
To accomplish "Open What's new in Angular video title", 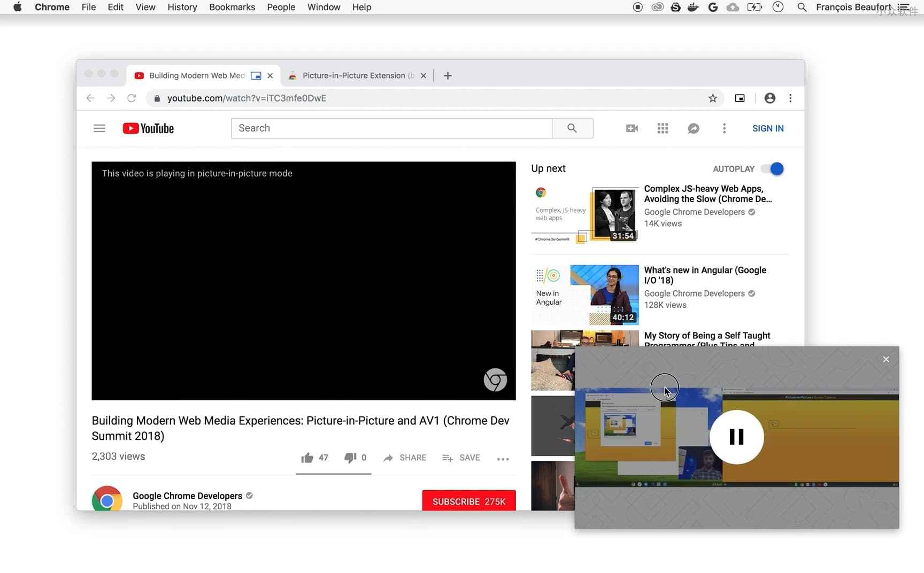I will (705, 275).
